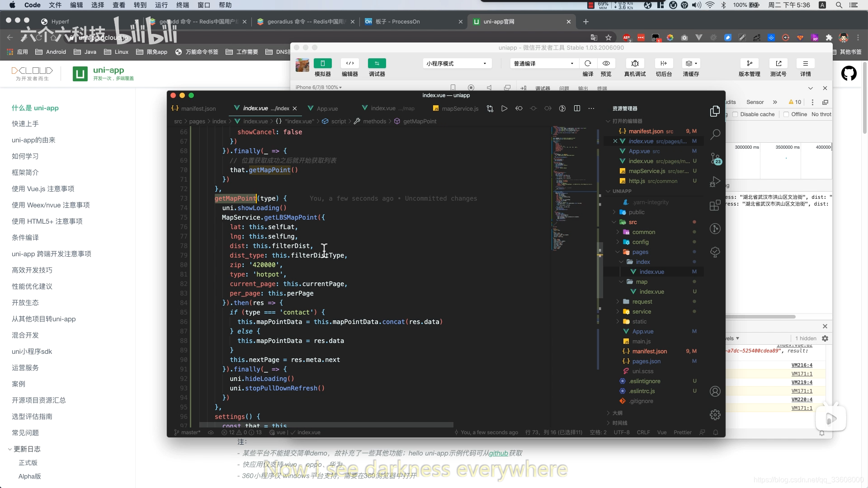Open the Manage gear icon in activity bar
The height and width of the screenshot is (488, 868).
click(715, 415)
